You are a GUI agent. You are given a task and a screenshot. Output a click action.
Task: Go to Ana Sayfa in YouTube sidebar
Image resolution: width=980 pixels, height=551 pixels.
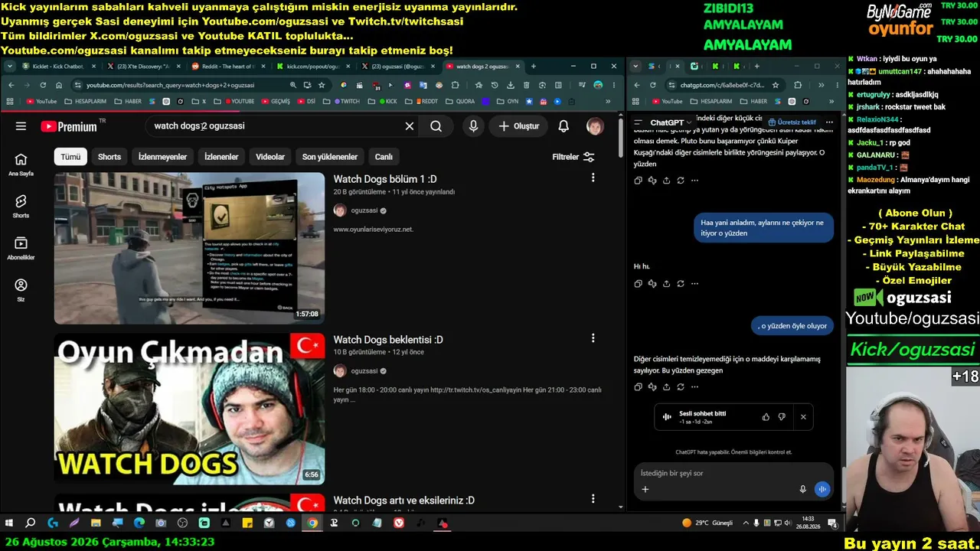click(x=21, y=165)
